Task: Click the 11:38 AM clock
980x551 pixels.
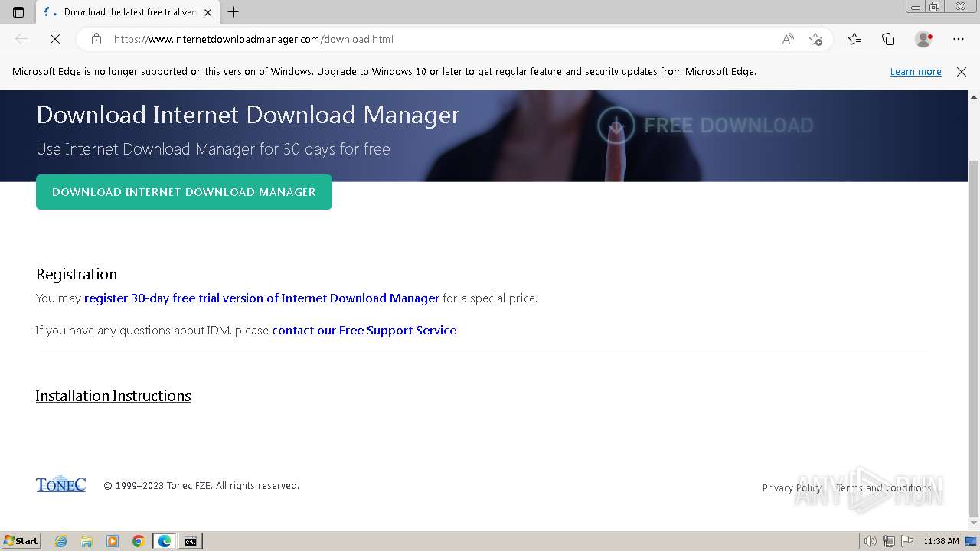Action: (941, 541)
